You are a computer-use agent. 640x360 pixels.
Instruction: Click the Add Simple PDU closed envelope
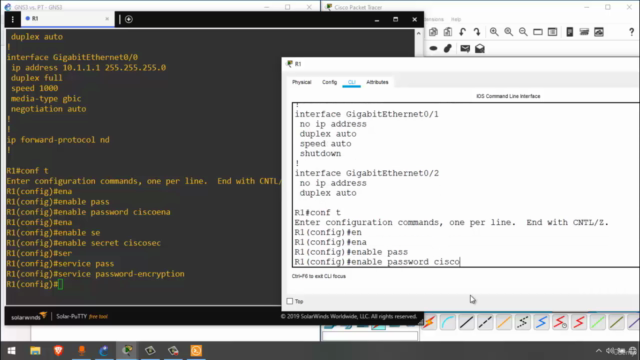(465, 49)
